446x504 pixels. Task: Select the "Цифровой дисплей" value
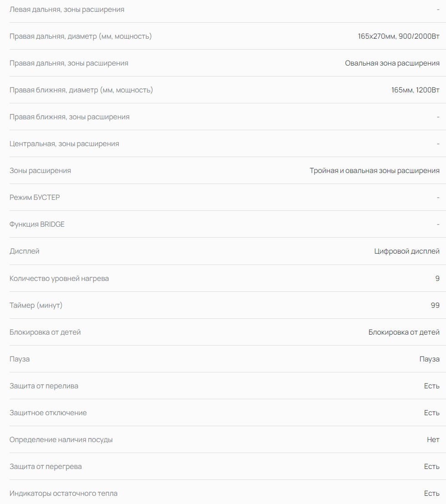click(406, 251)
